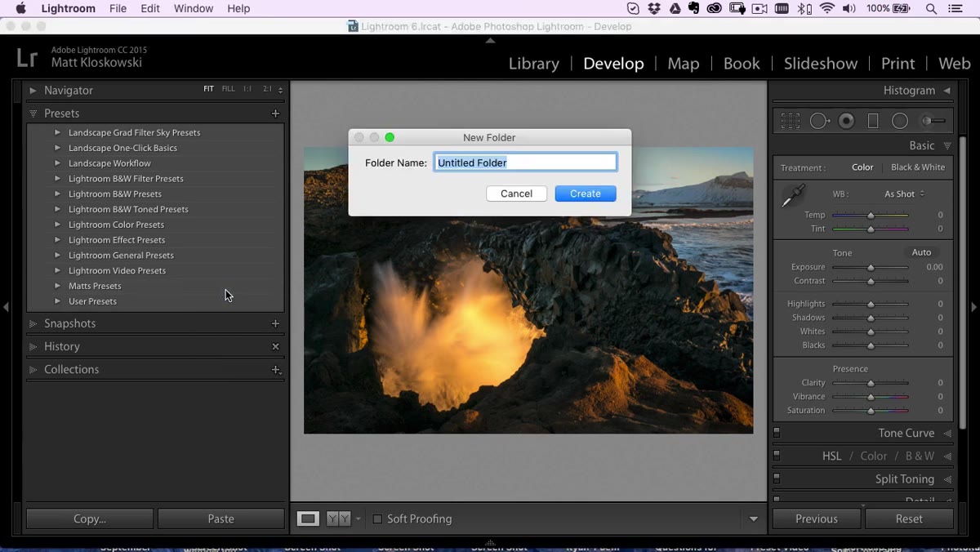Select the Graduated Filter tool
980x552 pixels.
(x=873, y=121)
